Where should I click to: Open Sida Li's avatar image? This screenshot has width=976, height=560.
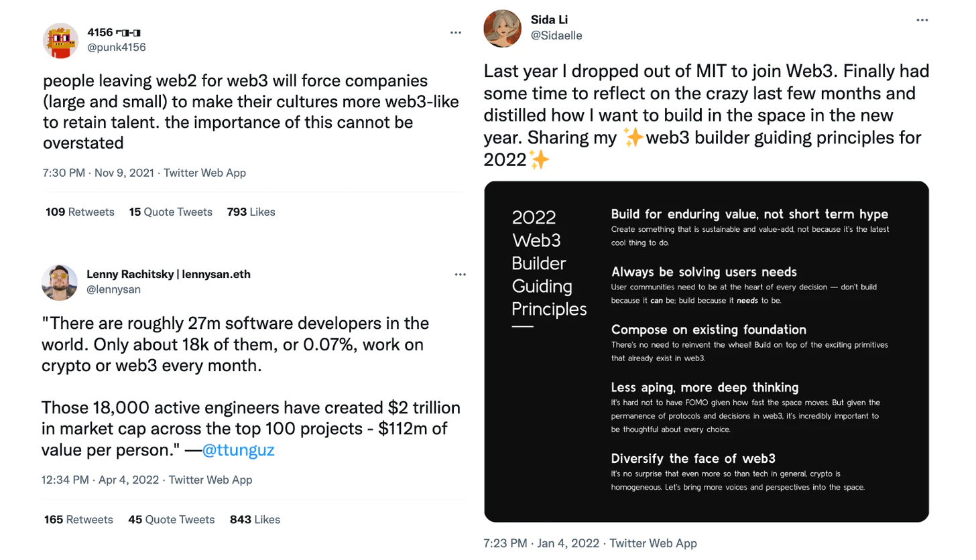pyautogui.click(x=502, y=28)
